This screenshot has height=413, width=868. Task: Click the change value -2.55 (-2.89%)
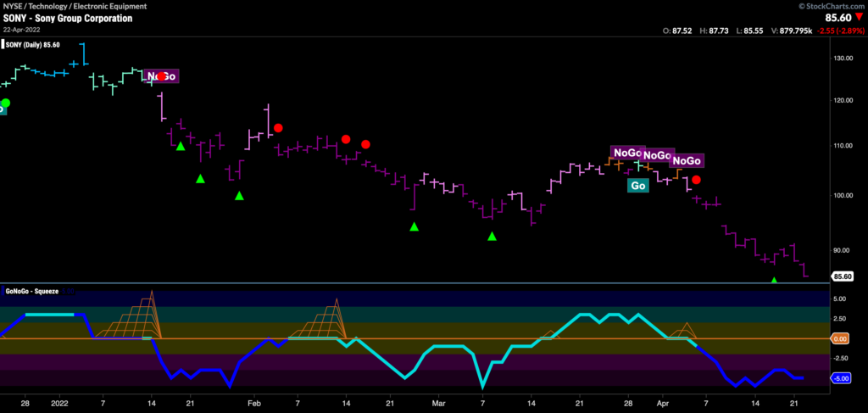[840, 31]
